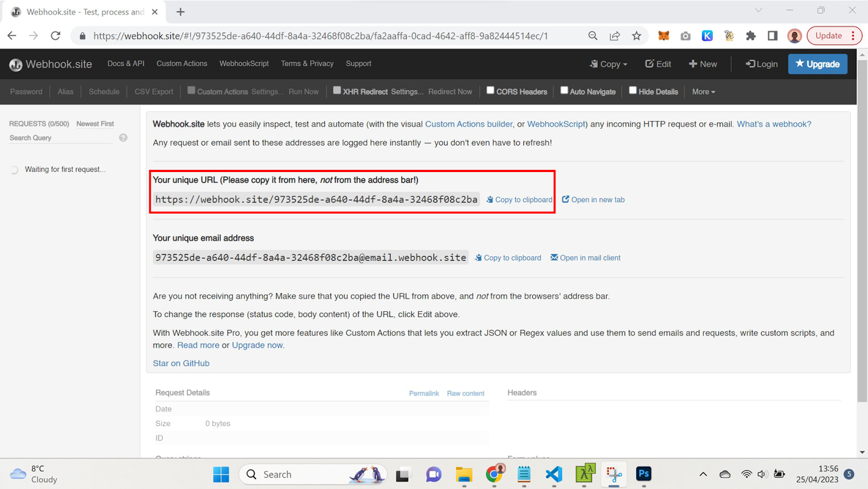Open the Docs & API menu item
Image resolution: width=868 pixels, height=489 pixels.
click(126, 63)
